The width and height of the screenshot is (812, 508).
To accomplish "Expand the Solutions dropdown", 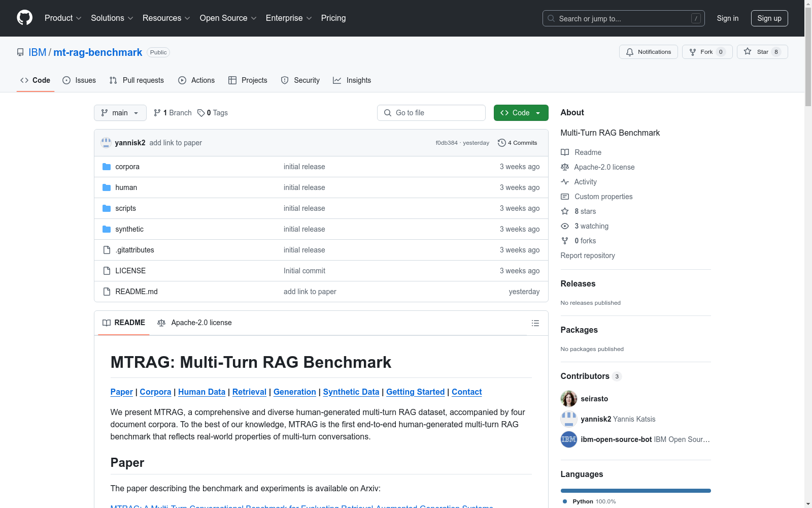I will tap(112, 18).
